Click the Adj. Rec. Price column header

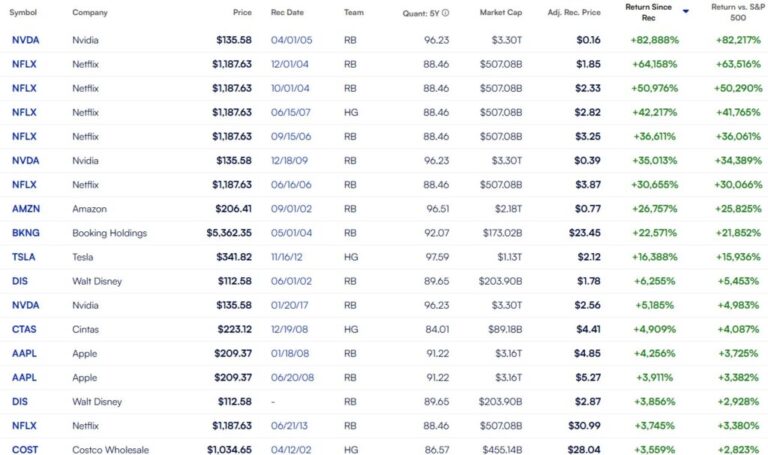(575, 13)
